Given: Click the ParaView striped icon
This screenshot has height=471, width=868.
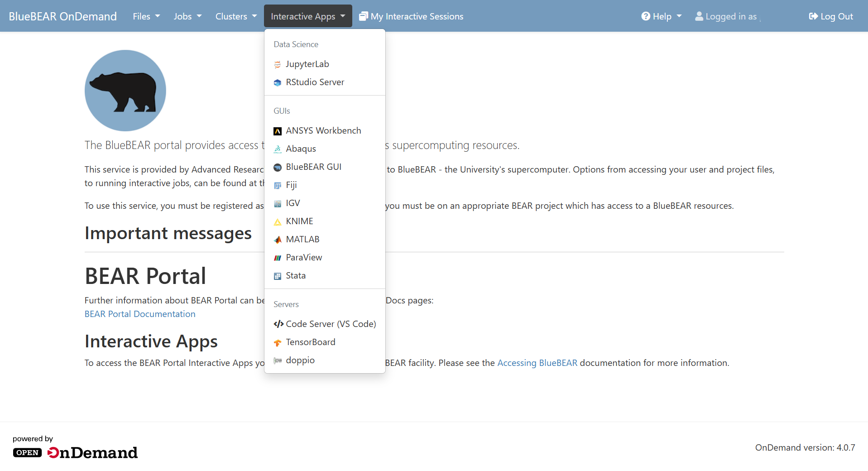Looking at the screenshot, I should [278, 258].
